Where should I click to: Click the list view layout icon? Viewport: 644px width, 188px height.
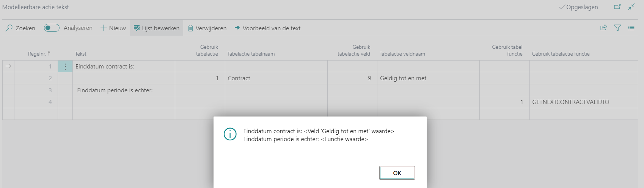pyautogui.click(x=631, y=28)
